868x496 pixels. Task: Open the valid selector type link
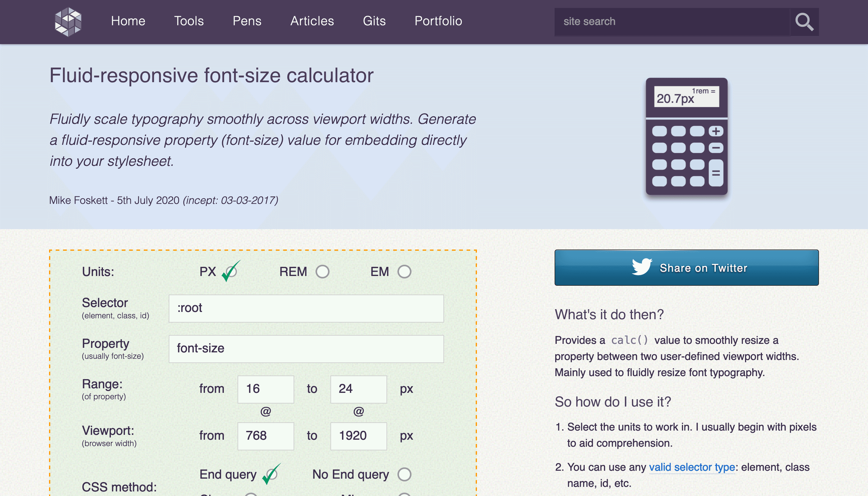tap(692, 467)
